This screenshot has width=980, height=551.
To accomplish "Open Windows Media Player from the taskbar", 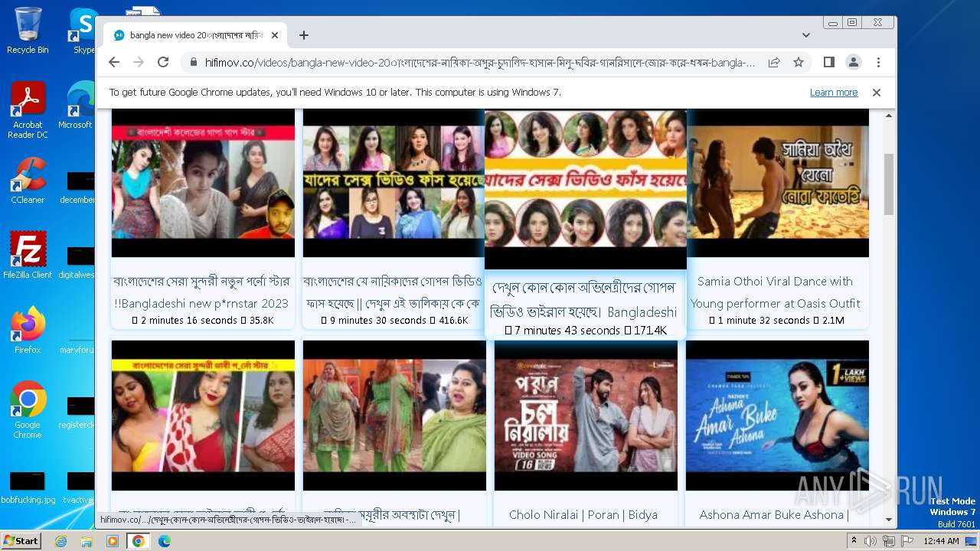I will click(113, 541).
